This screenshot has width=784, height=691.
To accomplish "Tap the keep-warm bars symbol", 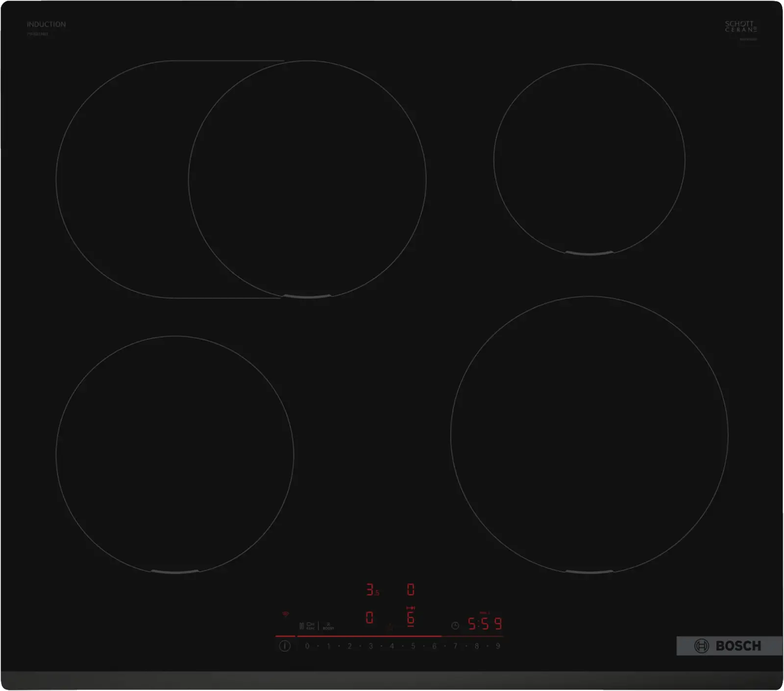I will click(301, 626).
